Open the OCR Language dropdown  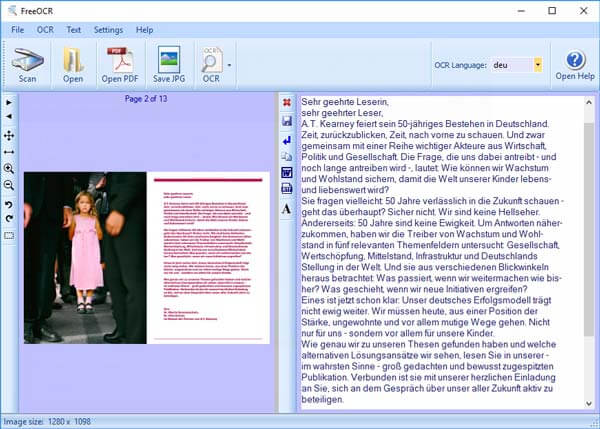(538, 65)
